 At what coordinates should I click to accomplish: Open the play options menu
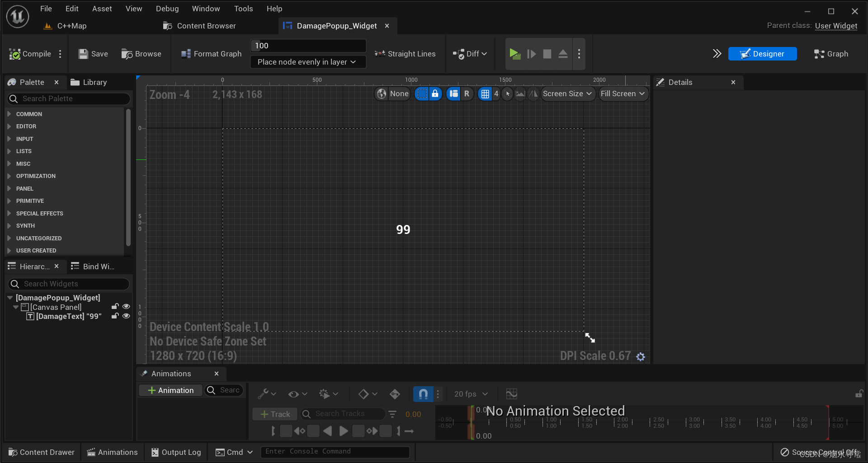click(x=579, y=54)
